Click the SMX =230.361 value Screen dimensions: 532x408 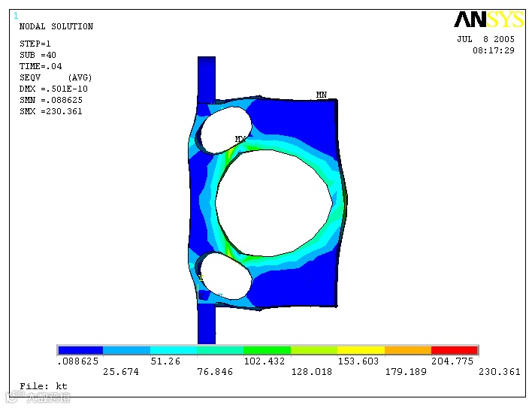51,111
